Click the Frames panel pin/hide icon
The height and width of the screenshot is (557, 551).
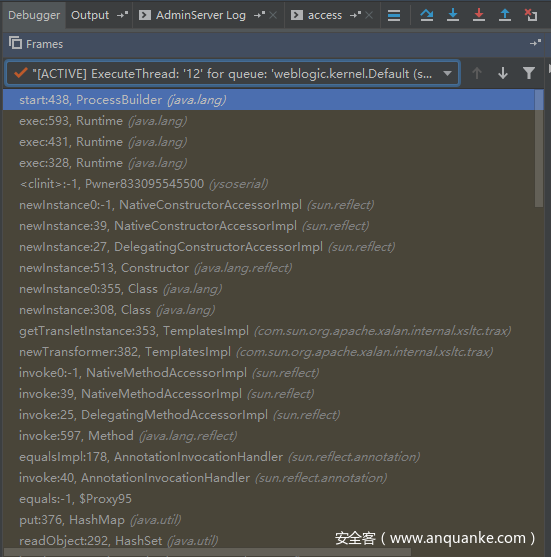pos(535,43)
